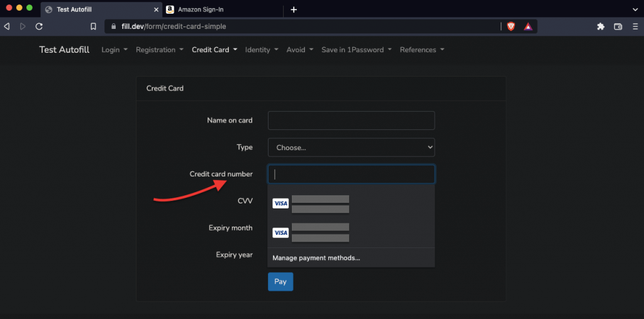Open the Credit Card dropdown menu
Viewport: 644px width, 319px height.
click(x=214, y=50)
